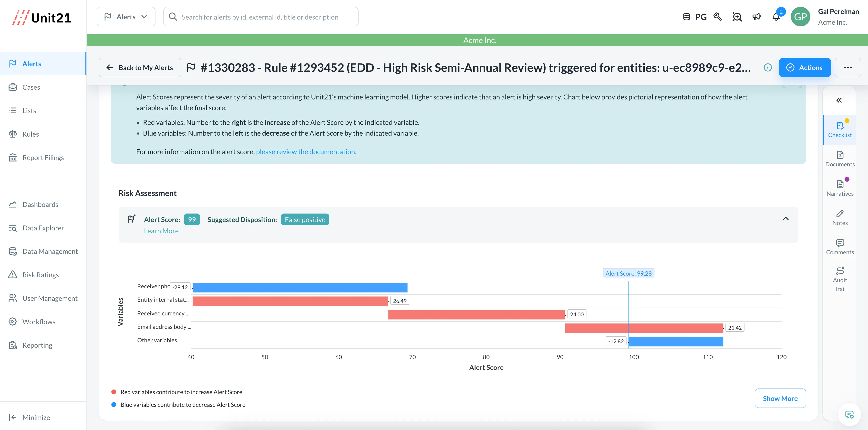
Task: Follow the 'please review the documentation' link
Action: click(x=306, y=152)
